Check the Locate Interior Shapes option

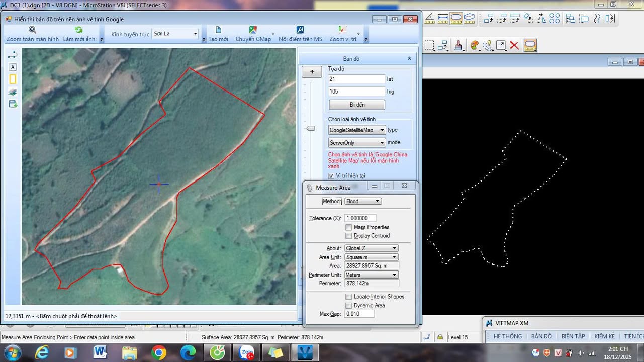coord(349,297)
